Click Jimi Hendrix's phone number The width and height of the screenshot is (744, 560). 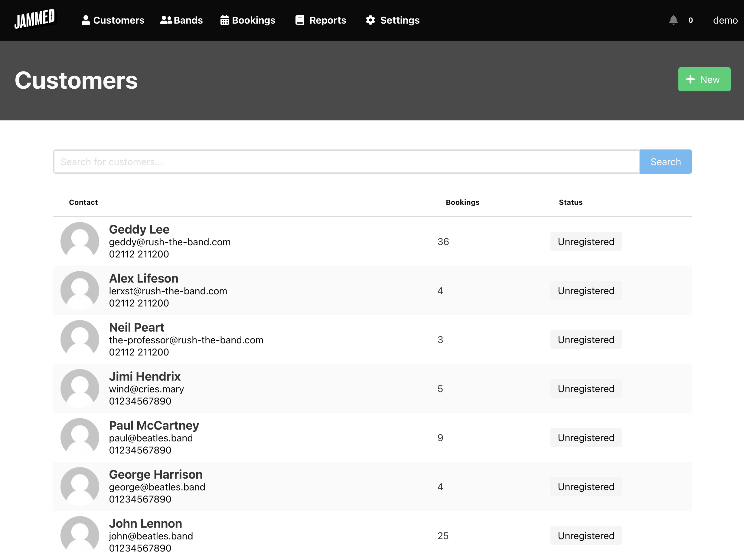click(x=140, y=401)
